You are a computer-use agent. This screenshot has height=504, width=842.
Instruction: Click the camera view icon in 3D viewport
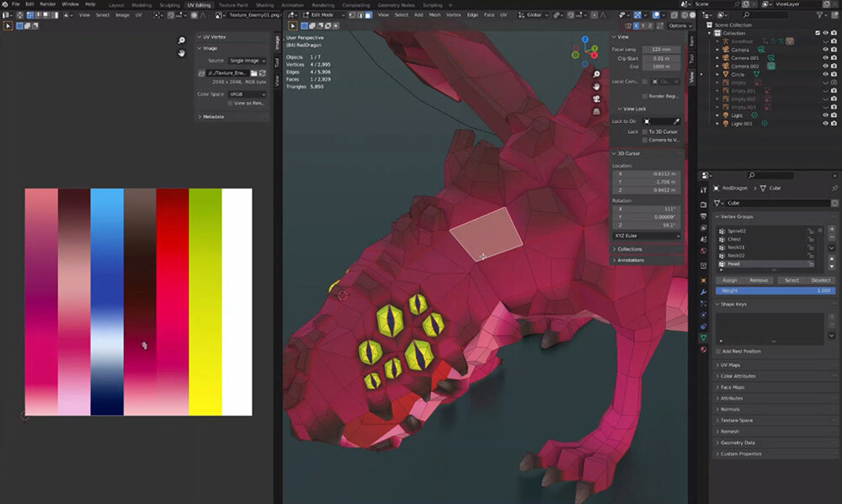click(596, 99)
